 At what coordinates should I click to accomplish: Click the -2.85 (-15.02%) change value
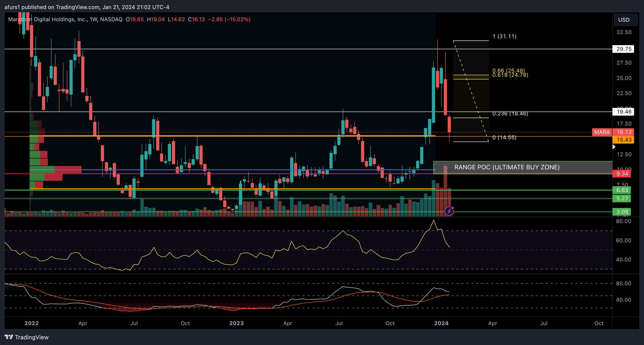click(229, 19)
